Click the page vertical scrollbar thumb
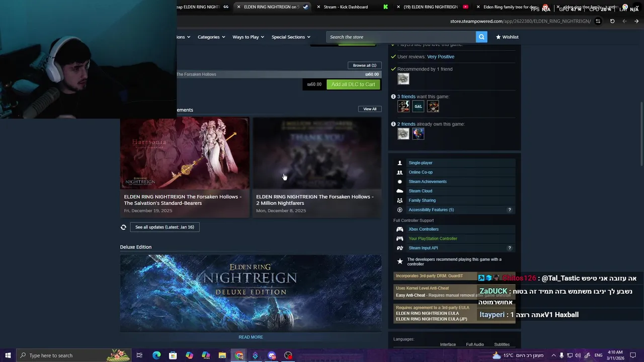 [x=641, y=133]
